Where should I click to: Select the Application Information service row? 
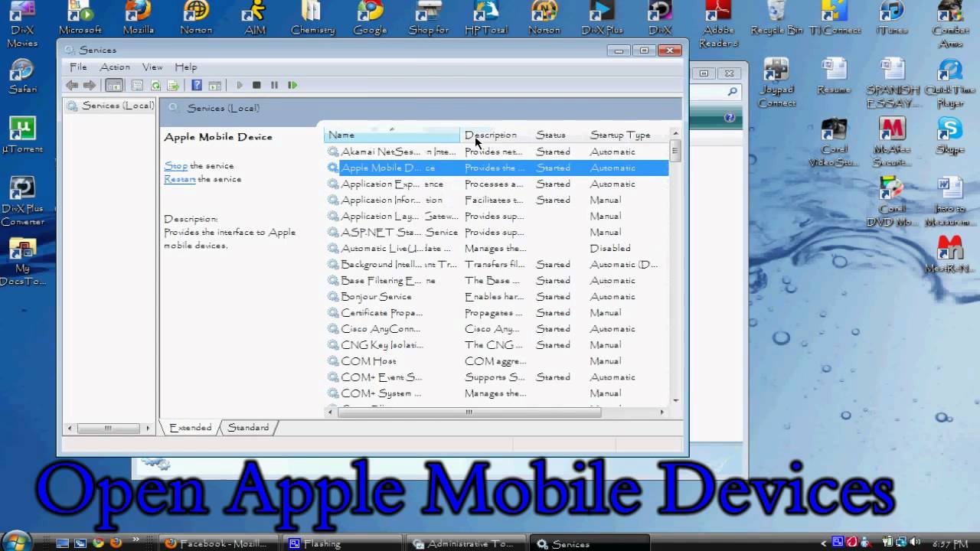coord(497,200)
